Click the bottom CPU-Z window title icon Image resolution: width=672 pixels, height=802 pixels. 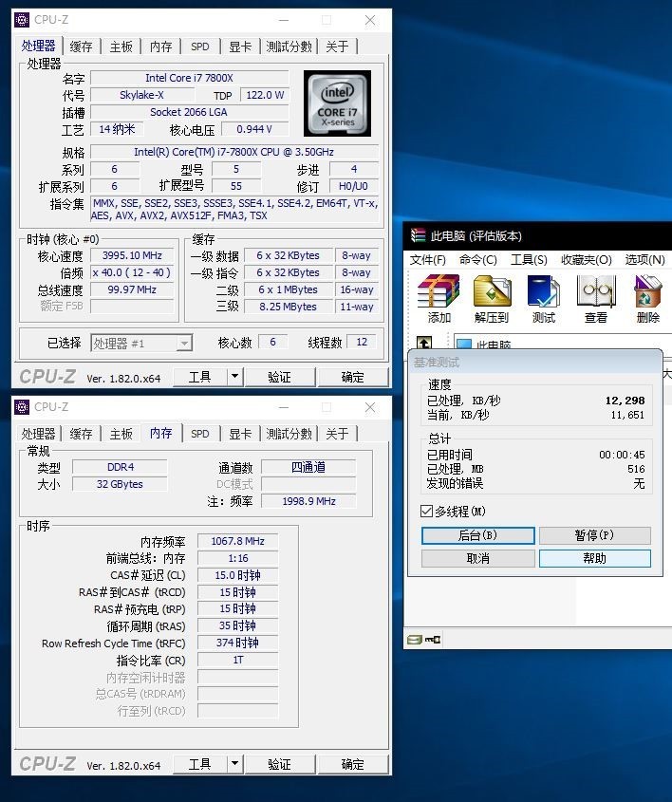[22, 406]
